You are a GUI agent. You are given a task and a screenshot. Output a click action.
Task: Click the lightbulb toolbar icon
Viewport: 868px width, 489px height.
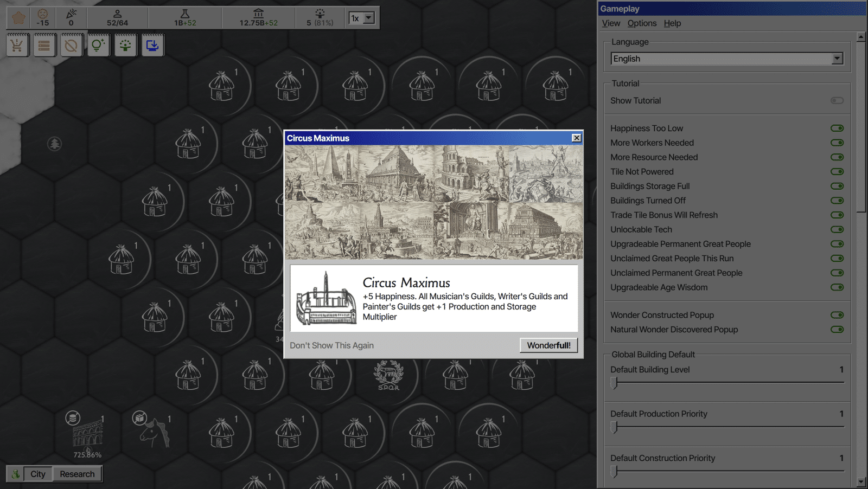(x=98, y=45)
